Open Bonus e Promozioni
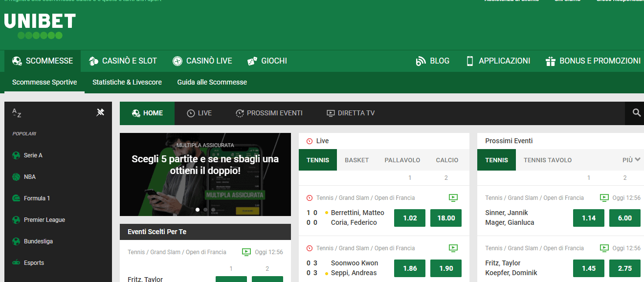 coord(593,61)
